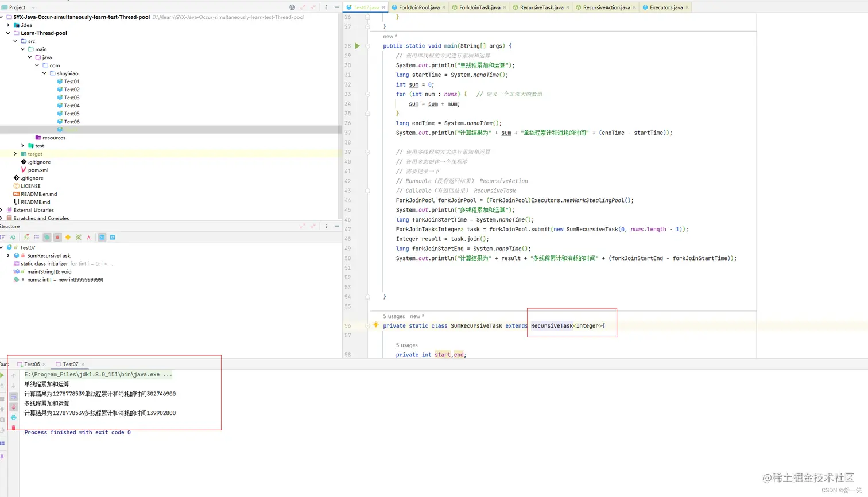This screenshot has width=868, height=497.
Task: Select Scratches and Consoles node
Action: (x=41, y=218)
